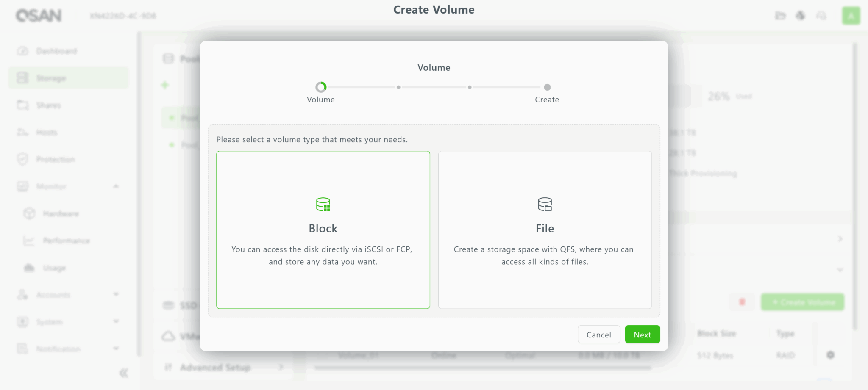Collapse the sidebar with double-chevron icon
Viewport: 868px width, 390px height.
[124, 373]
